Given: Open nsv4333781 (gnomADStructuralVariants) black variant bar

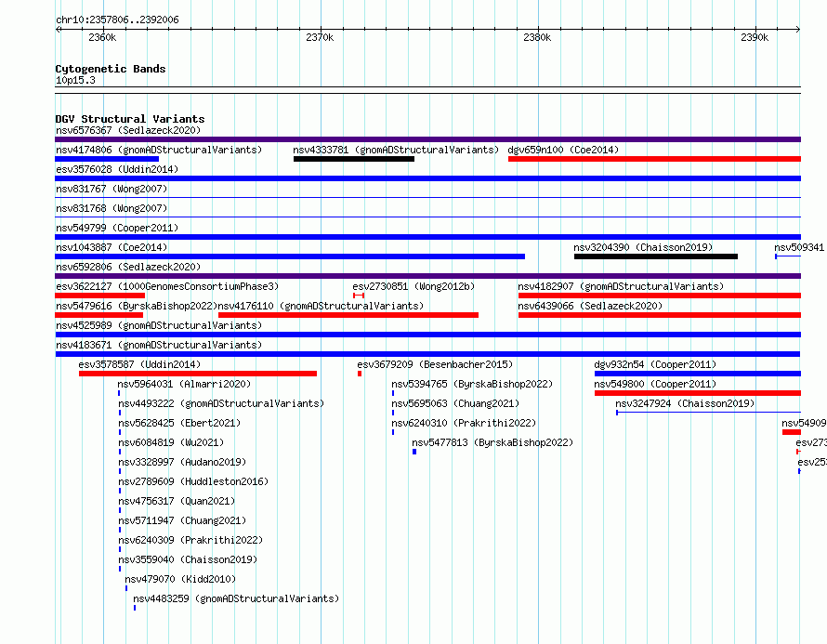Looking at the screenshot, I should (x=354, y=159).
